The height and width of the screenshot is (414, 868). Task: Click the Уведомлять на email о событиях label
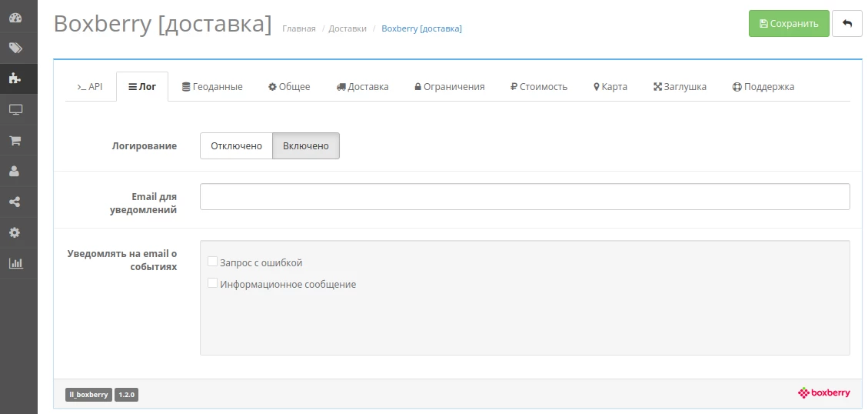[x=122, y=260]
